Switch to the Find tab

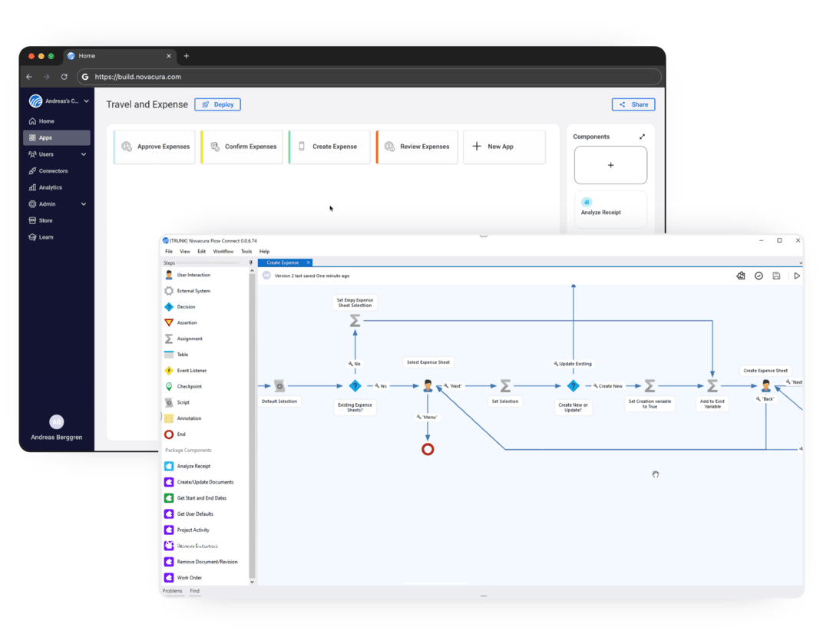click(195, 591)
